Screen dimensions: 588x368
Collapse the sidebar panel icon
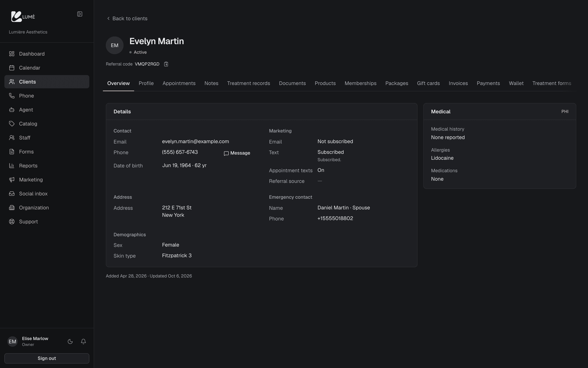[80, 14]
